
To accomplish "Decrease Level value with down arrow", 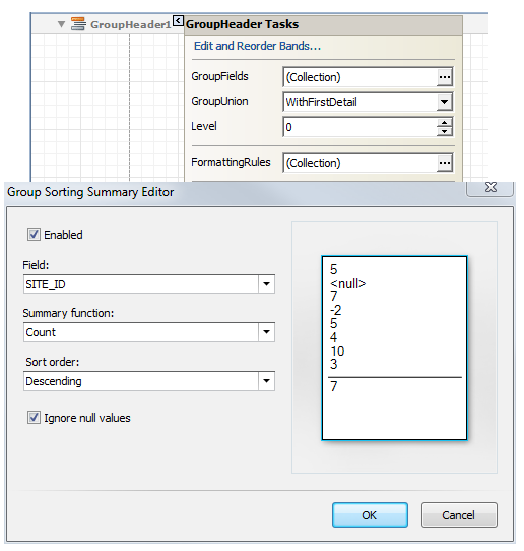I will (445, 131).
